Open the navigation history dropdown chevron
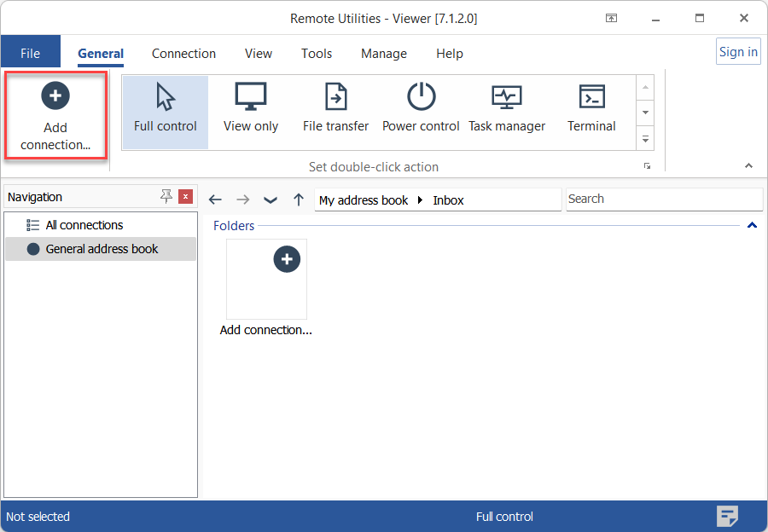Screen dimensions: 768x532 coord(271,199)
